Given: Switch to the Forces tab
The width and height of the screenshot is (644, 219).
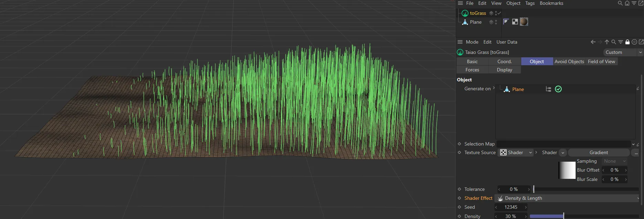Looking at the screenshot, I should coord(472,70).
